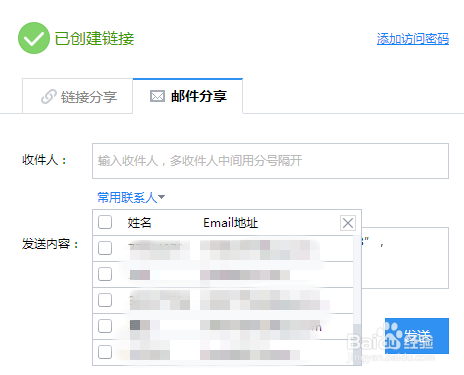Open the 添加访问密码 link
This screenshot has width=464, height=375.
[413, 39]
